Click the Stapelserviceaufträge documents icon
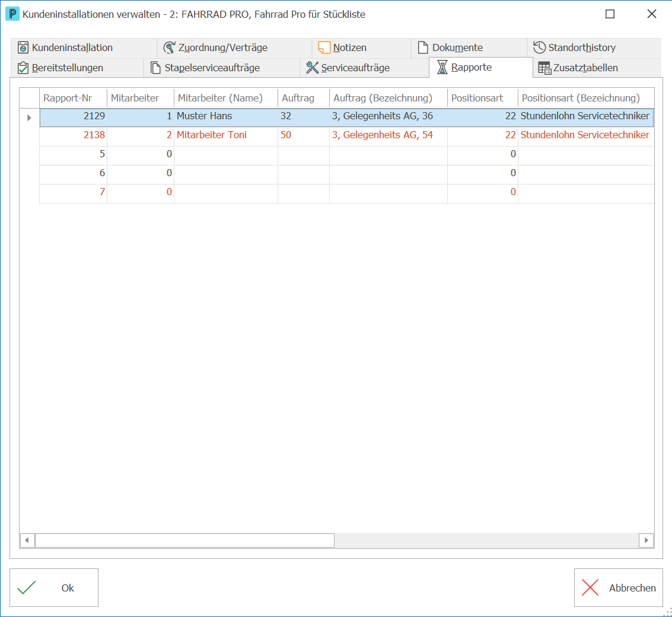Screen dimensions: 672x617 coord(155,68)
